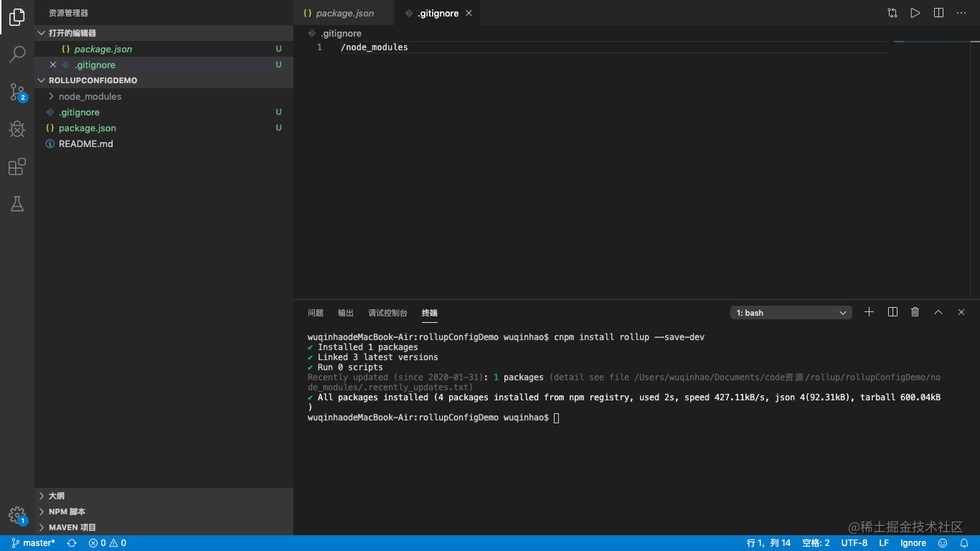
Task: Open the Explorer view in activity bar
Action: tap(17, 17)
